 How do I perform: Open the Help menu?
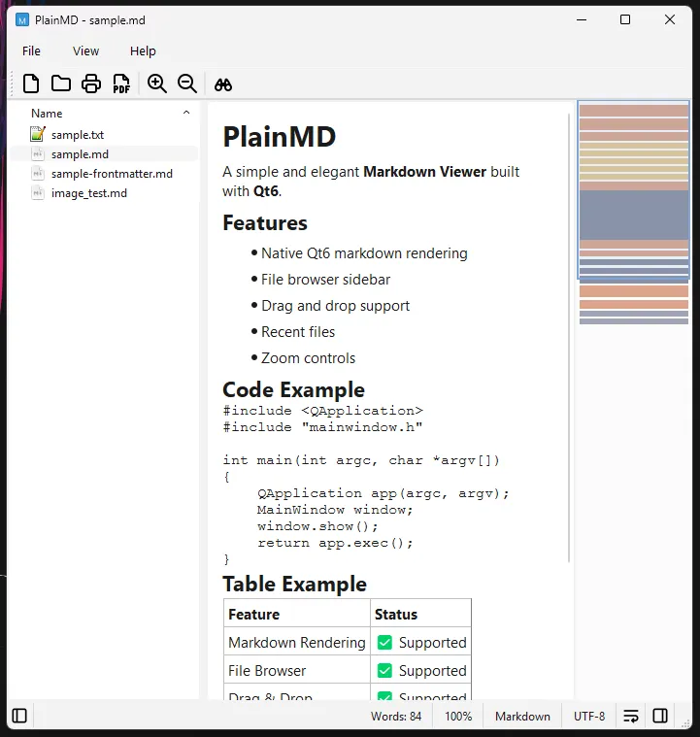point(143,50)
